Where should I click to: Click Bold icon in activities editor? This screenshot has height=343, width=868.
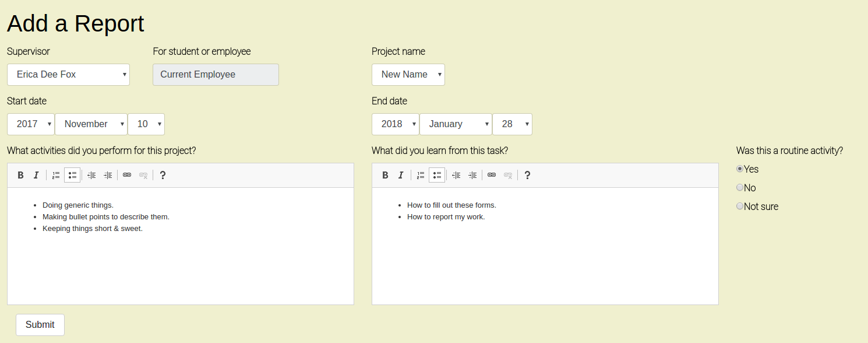[x=20, y=175]
